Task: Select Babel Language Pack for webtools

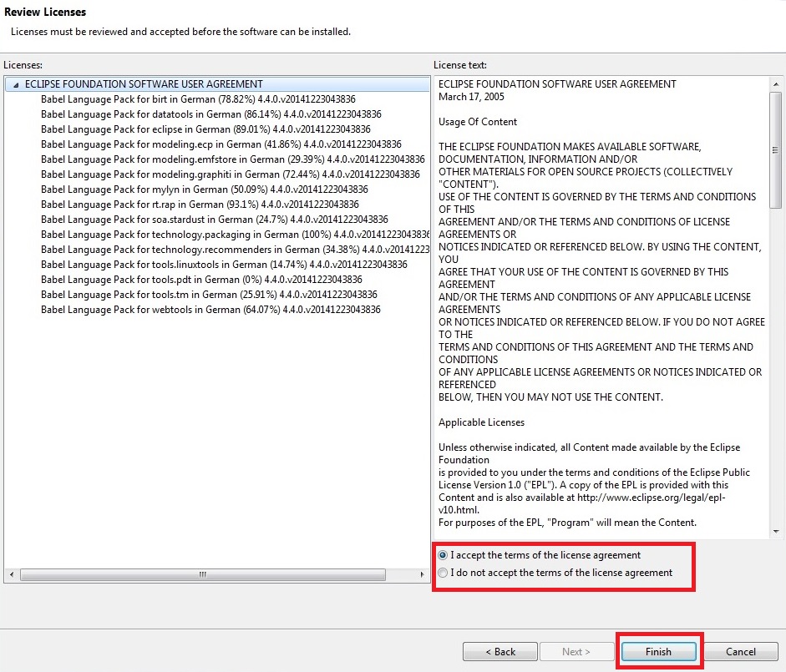Action: click(210, 310)
